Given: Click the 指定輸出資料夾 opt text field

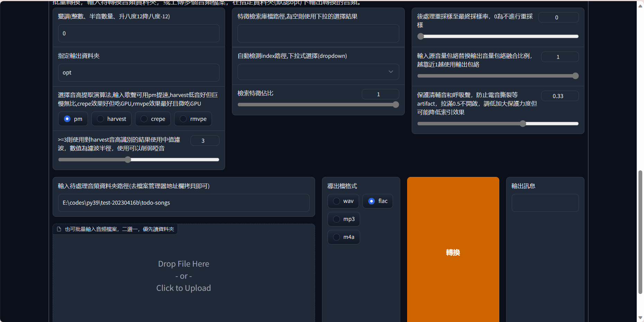Looking at the screenshot, I should [139, 73].
